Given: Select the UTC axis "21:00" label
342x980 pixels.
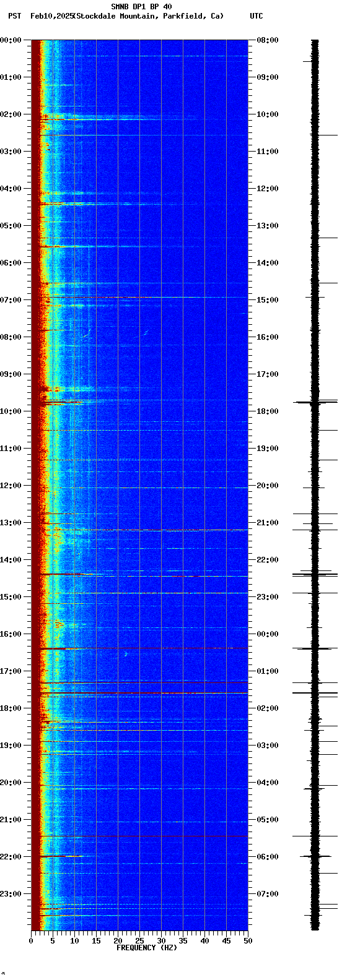Looking at the screenshot, I should (x=268, y=523).
